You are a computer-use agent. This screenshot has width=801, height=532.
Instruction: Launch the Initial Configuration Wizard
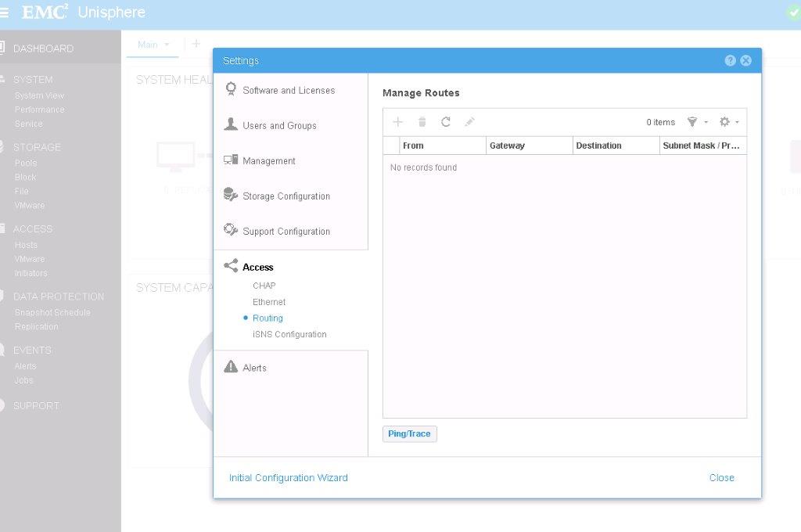288,477
